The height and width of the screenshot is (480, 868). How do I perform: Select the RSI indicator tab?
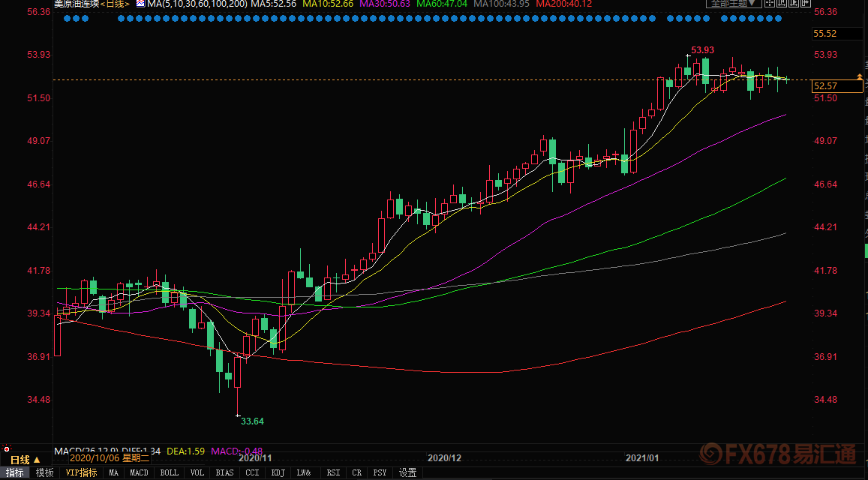click(x=333, y=472)
